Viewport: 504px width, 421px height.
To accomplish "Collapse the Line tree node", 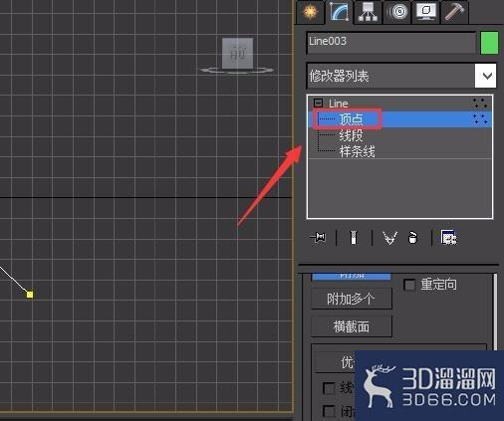I will (318, 103).
